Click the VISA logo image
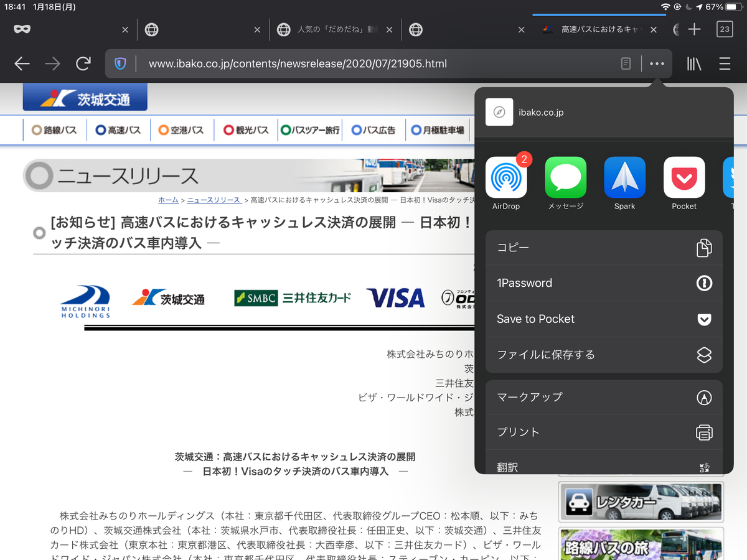 pos(395,298)
